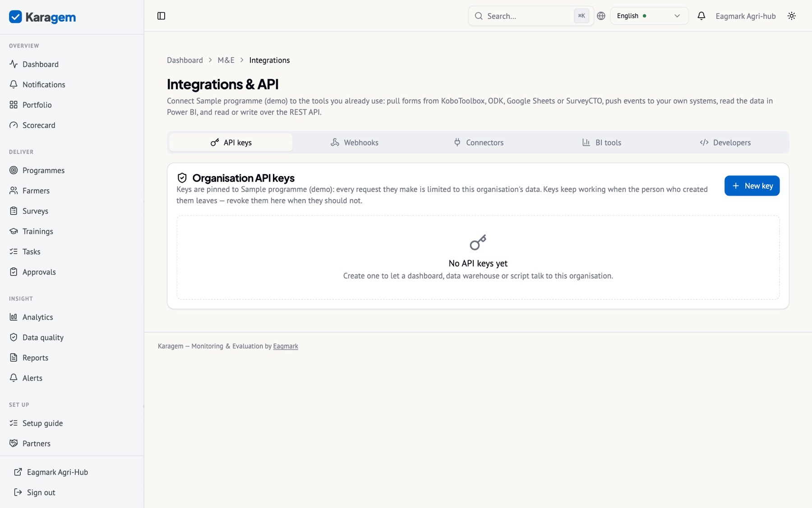The width and height of the screenshot is (812, 508).
Task: Open Alerts in Insight section
Action: [72, 378]
